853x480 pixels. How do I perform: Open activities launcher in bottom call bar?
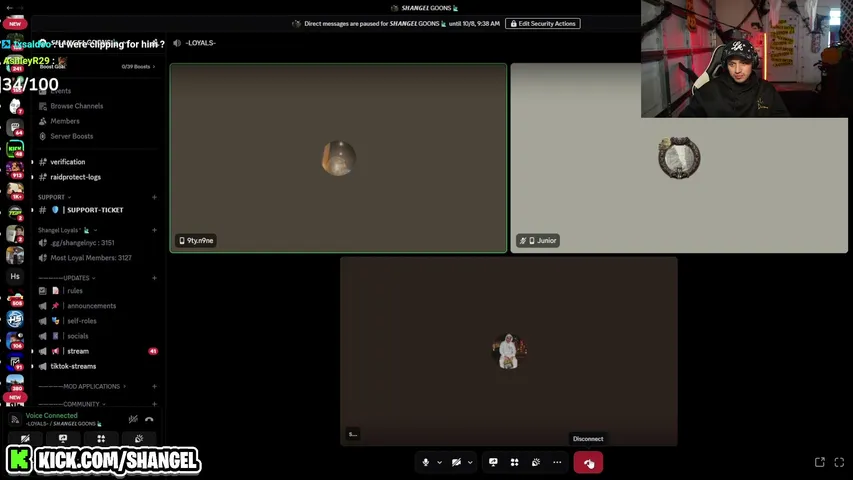click(x=514, y=463)
